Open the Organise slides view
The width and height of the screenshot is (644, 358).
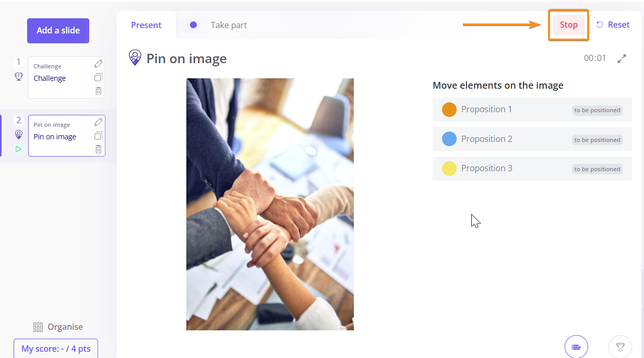[x=58, y=327]
